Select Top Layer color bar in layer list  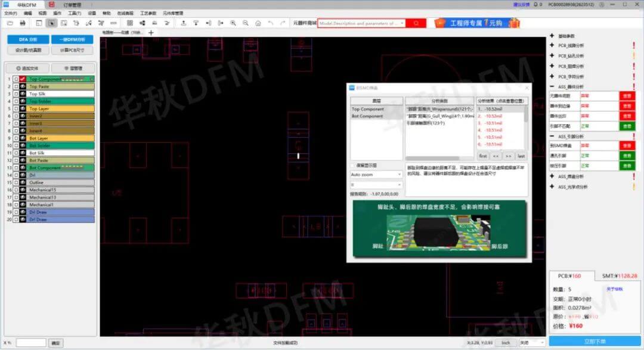pos(61,109)
